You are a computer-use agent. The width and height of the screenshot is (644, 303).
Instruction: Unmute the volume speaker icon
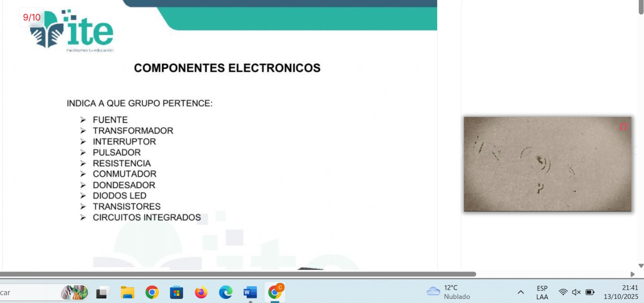point(576,292)
